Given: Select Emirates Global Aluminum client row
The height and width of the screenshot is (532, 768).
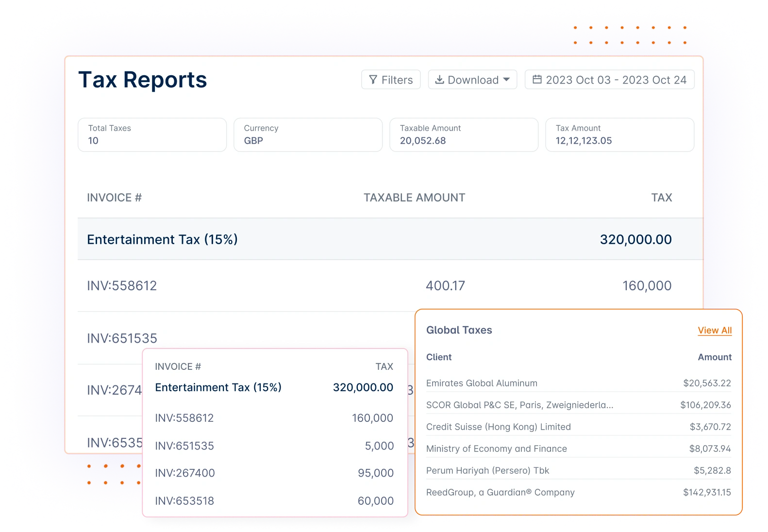Looking at the screenshot, I should (x=579, y=383).
